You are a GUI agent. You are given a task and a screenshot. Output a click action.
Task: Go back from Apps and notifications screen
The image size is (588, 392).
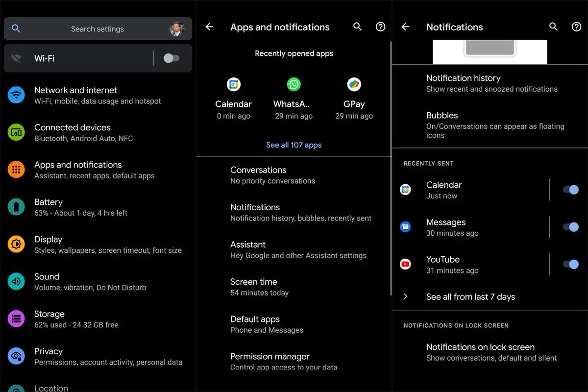[x=209, y=27]
